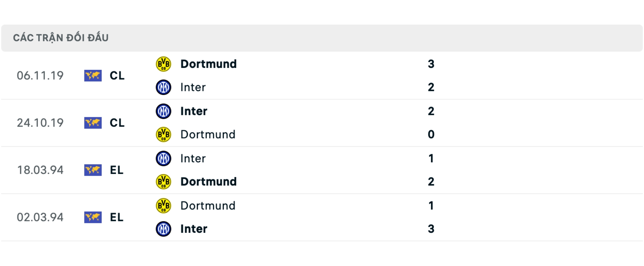The height and width of the screenshot is (266, 644).
Task: Click the EL flag icon beside 02.03.94
Action: pyautogui.click(x=92, y=217)
